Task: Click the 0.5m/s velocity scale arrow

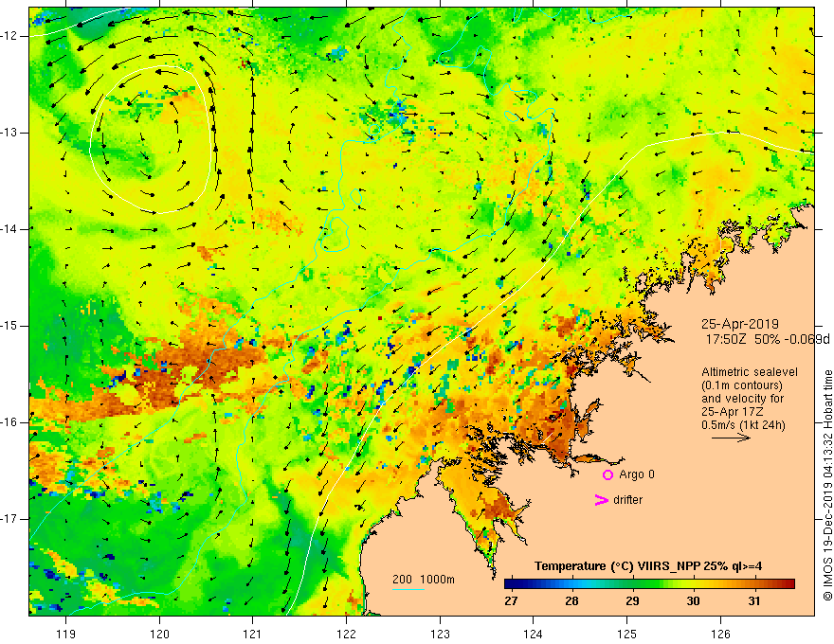Action: [731, 438]
